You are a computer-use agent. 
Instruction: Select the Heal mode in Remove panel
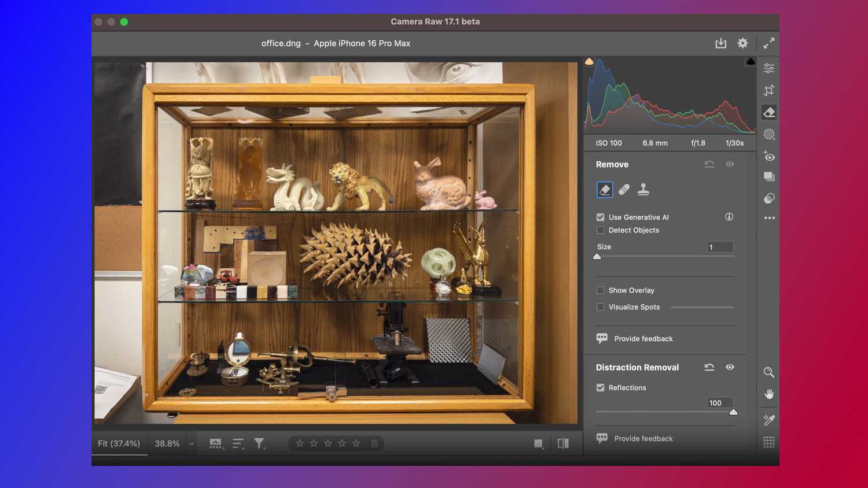pos(624,189)
